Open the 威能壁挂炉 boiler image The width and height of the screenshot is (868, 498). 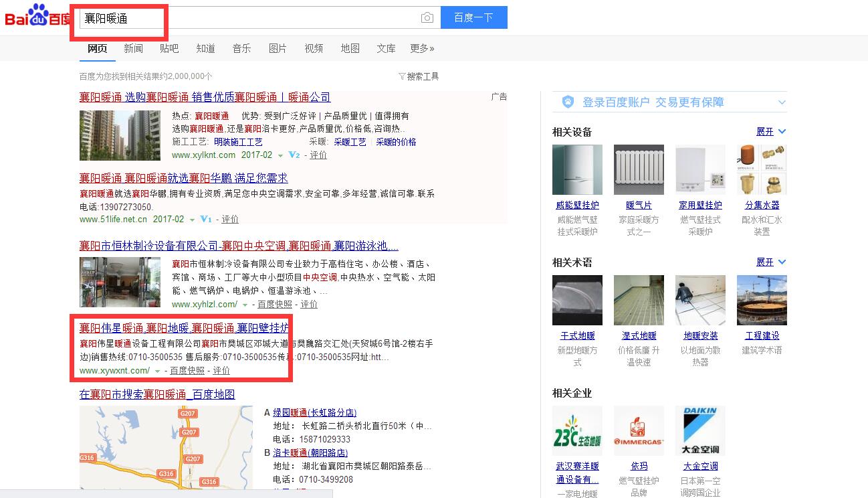(577, 169)
